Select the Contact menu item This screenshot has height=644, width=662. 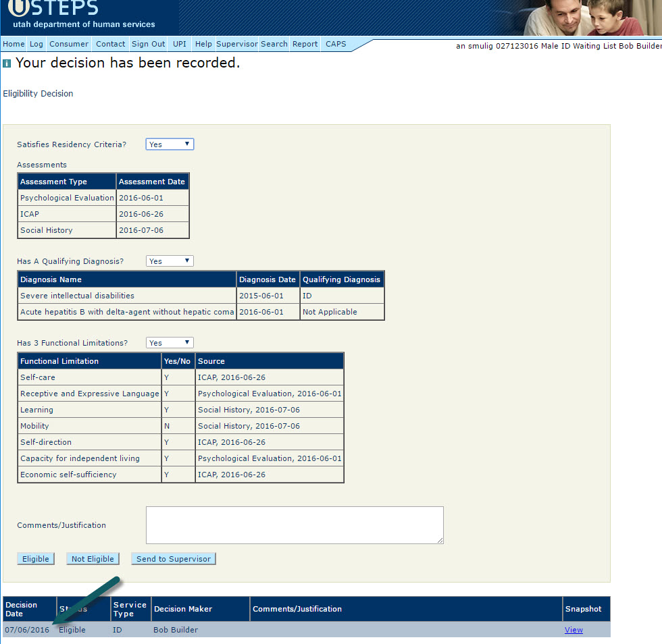[110, 44]
